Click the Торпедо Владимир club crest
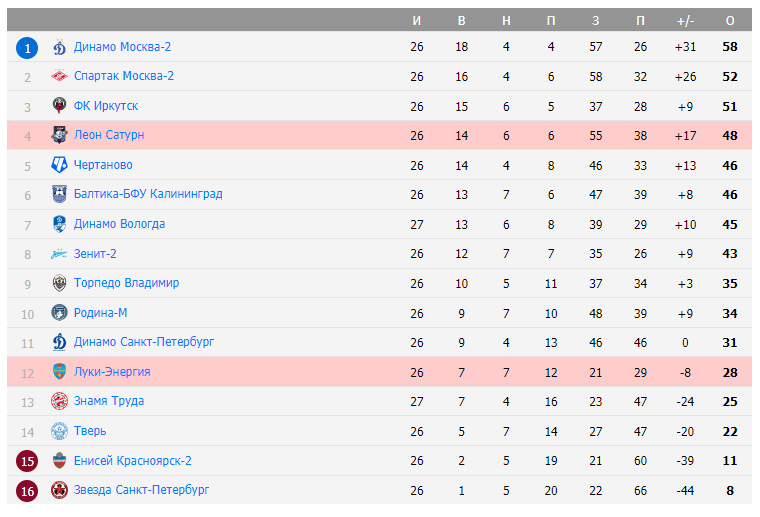This screenshot has width=760, height=517. [x=59, y=283]
